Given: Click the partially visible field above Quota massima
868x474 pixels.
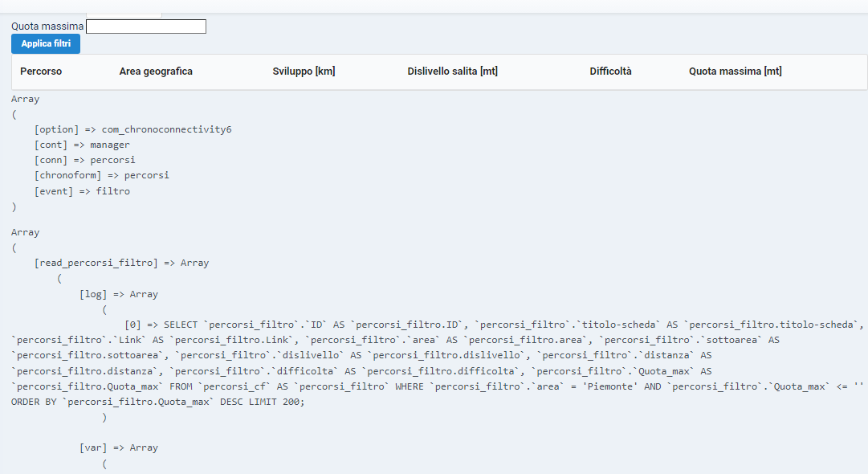Looking at the screenshot, I should coord(124,15).
